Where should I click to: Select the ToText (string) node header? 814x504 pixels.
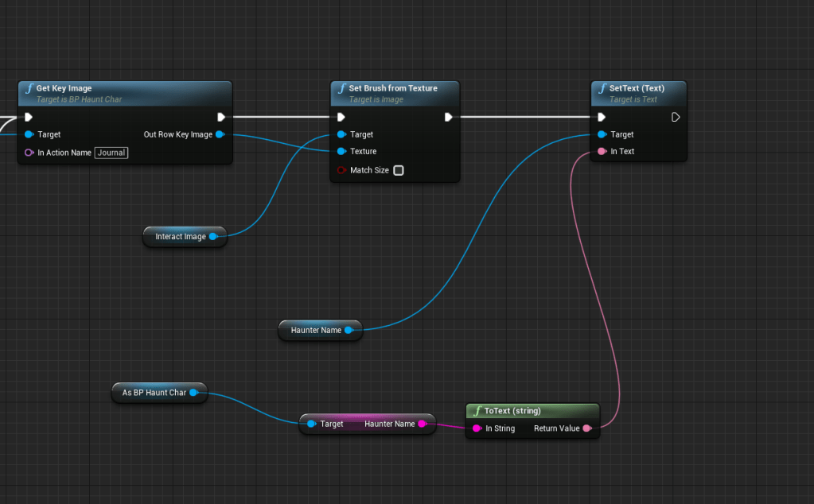pos(512,411)
